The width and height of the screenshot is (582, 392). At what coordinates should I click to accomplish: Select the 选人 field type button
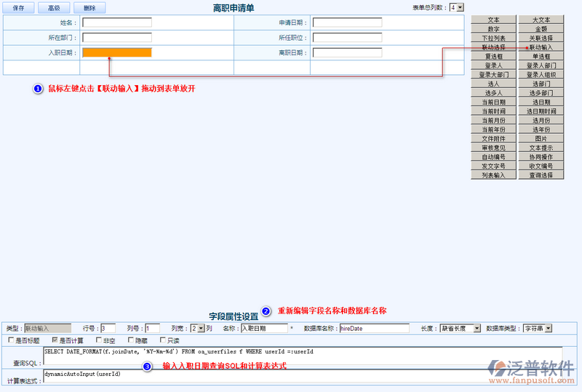[x=494, y=84]
